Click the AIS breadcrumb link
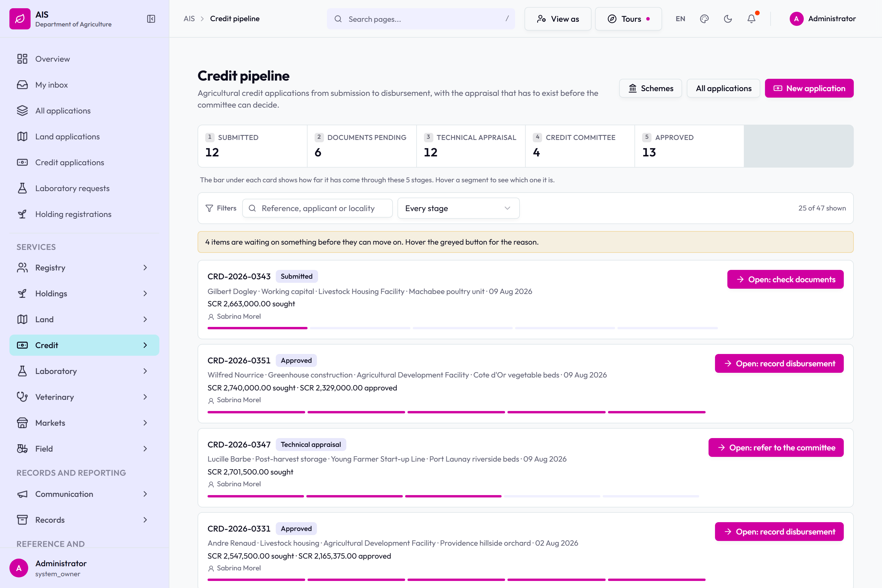Image resolution: width=882 pixels, height=588 pixels. click(x=189, y=19)
